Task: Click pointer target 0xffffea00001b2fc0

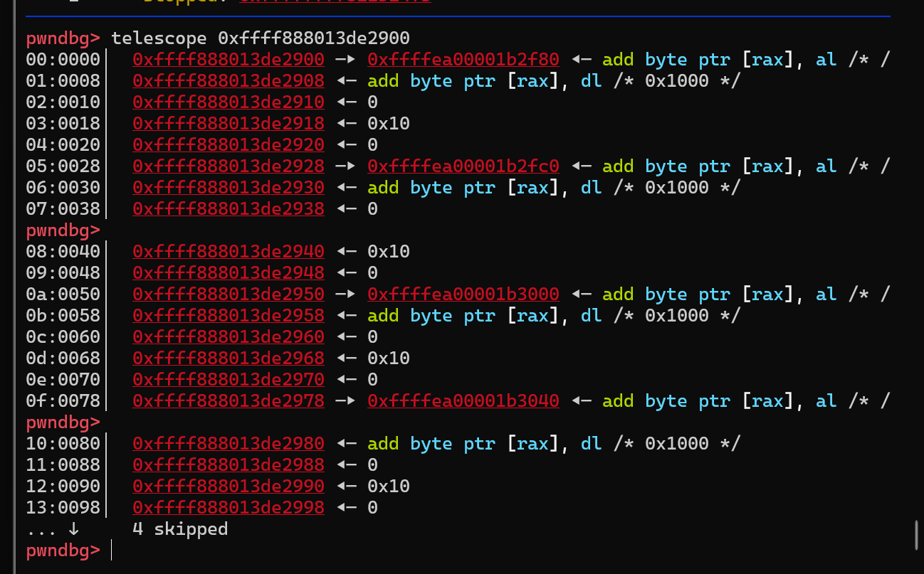Action: click(x=463, y=166)
